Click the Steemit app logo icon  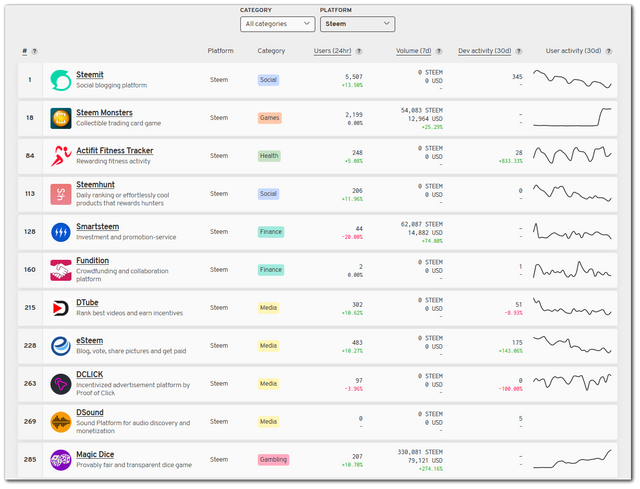(61, 80)
